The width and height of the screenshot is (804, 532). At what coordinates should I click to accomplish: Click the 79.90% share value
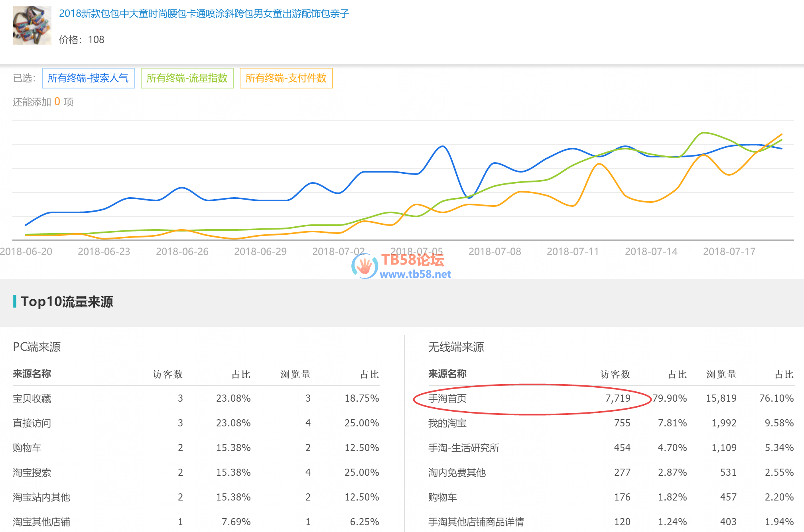670,399
